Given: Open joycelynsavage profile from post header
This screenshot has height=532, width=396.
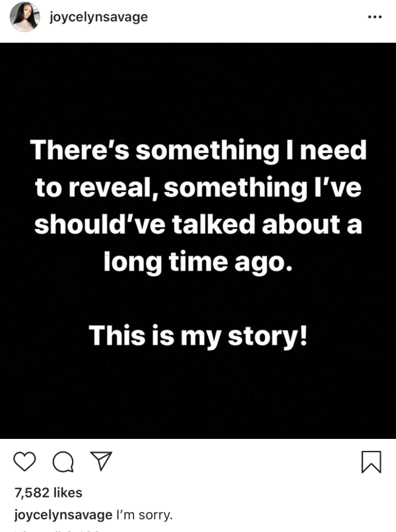Looking at the screenshot, I should 98,17.
